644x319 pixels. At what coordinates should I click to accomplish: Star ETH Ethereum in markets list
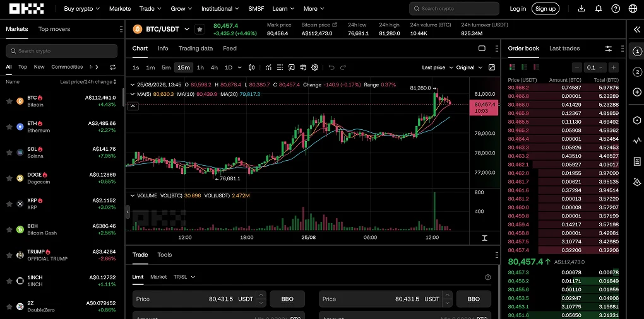(x=9, y=127)
